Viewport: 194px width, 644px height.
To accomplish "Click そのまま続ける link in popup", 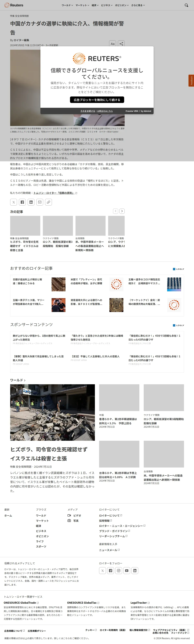I will click(x=88, y=111).
